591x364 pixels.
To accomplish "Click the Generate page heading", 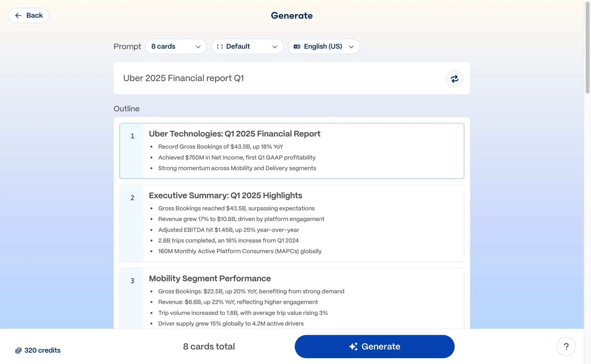I will [291, 15].
